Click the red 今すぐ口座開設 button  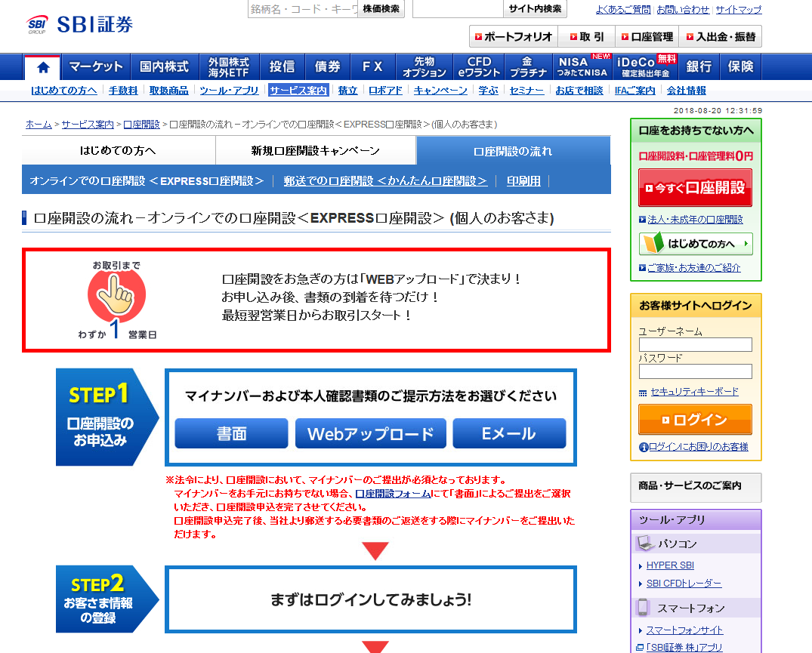(695, 188)
